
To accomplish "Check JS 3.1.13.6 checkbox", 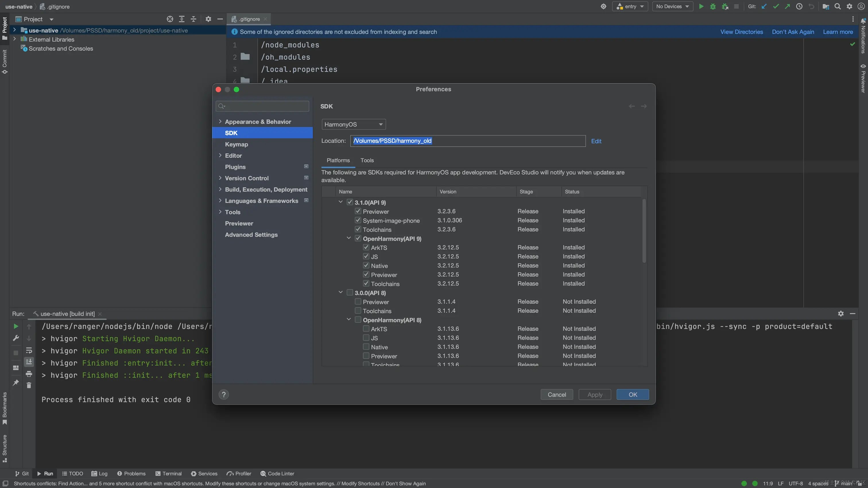I will tap(366, 337).
